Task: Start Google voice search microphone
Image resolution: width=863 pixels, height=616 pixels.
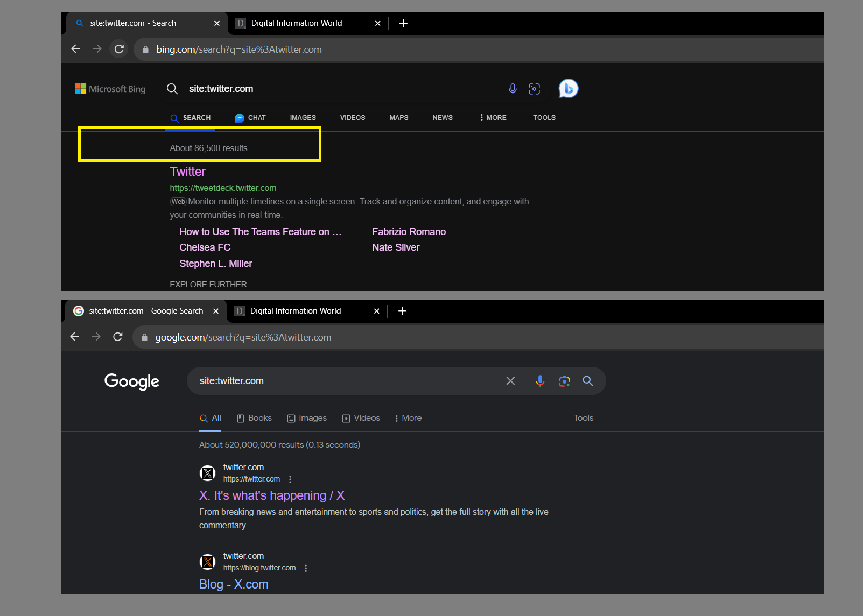Action: point(540,381)
